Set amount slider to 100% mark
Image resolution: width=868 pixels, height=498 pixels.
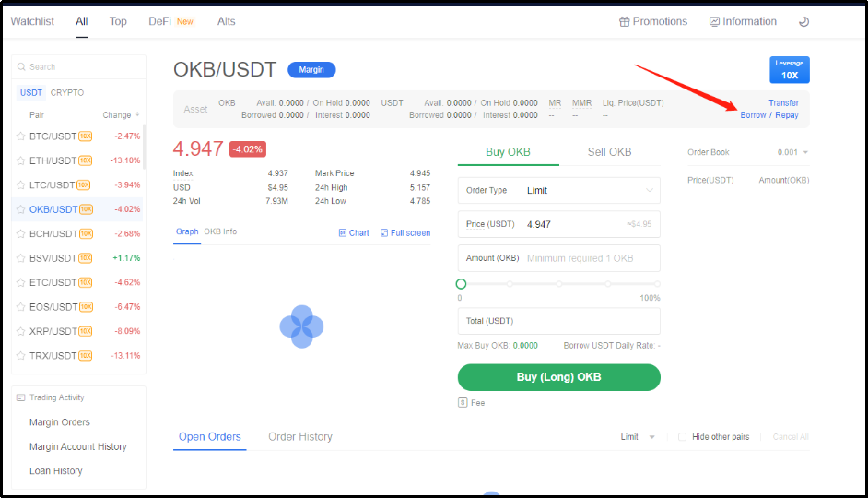[x=657, y=284]
